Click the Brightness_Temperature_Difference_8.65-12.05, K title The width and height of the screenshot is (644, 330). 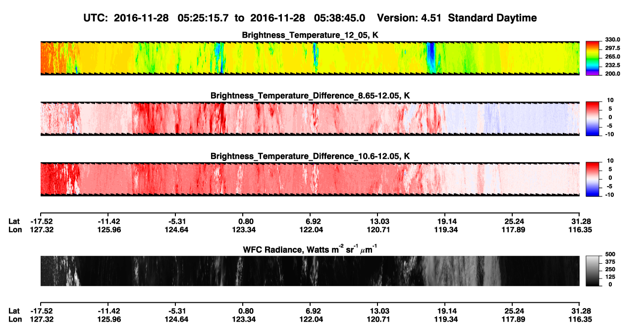tap(310, 95)
